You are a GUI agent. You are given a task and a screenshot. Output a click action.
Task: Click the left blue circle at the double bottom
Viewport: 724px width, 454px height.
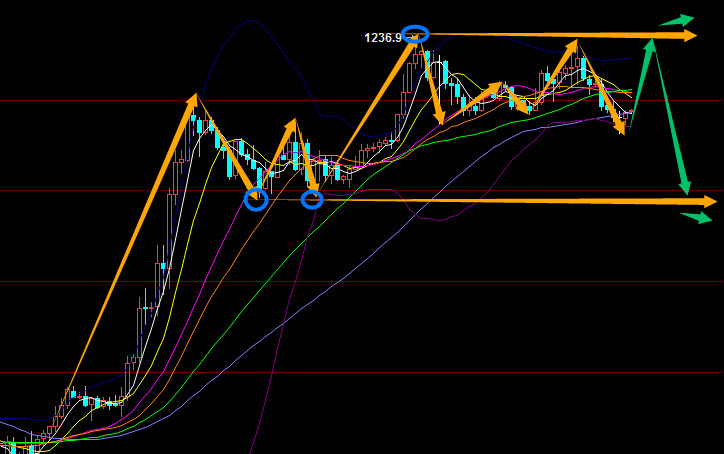[x=256, y=200]
